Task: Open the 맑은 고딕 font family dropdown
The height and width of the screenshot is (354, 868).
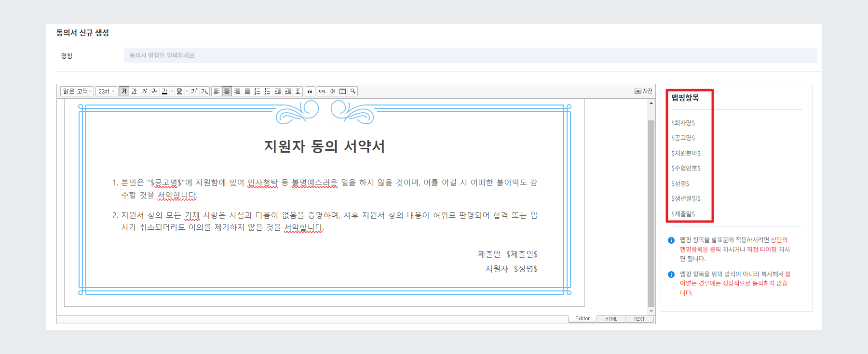Action: (77, 91)
